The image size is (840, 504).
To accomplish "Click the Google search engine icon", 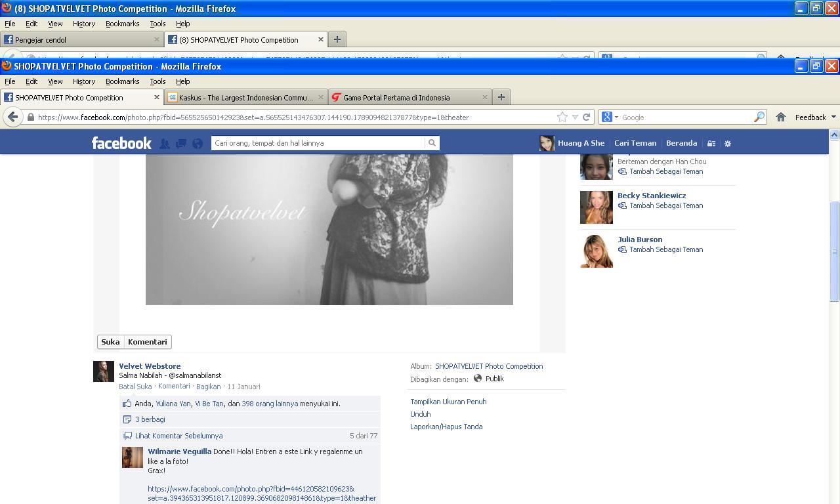I will 607,117.
